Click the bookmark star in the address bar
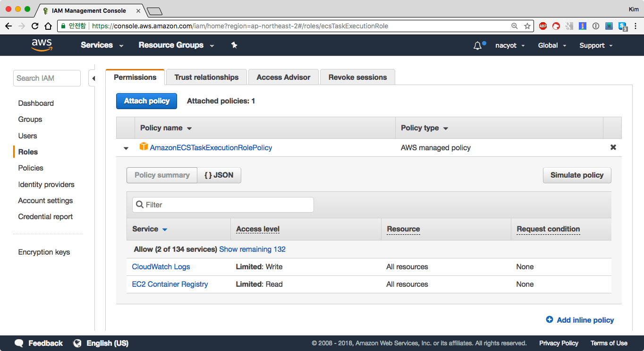Image resolution: width=644 pixels, height=351 pixels. [527, 26]
